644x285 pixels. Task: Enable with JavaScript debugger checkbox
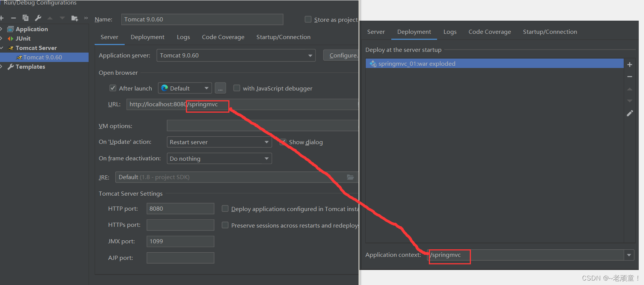point(237,88)
